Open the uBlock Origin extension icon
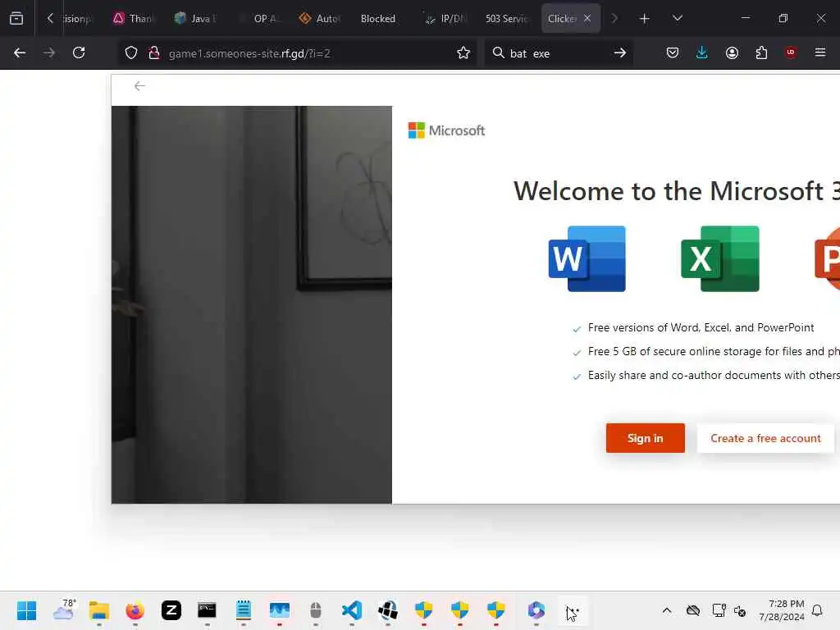The width and height of the screenshot is (840, 630). [x=791, y=52]
